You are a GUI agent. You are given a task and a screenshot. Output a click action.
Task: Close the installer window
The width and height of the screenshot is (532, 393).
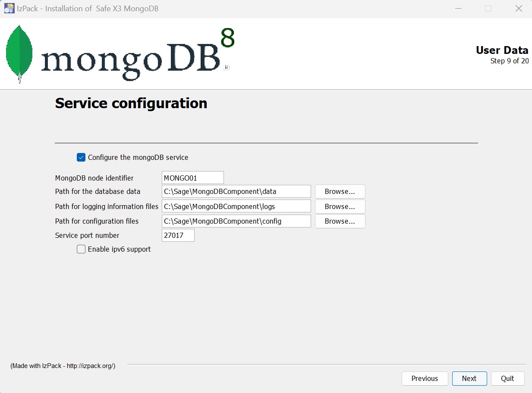[519, 9]
